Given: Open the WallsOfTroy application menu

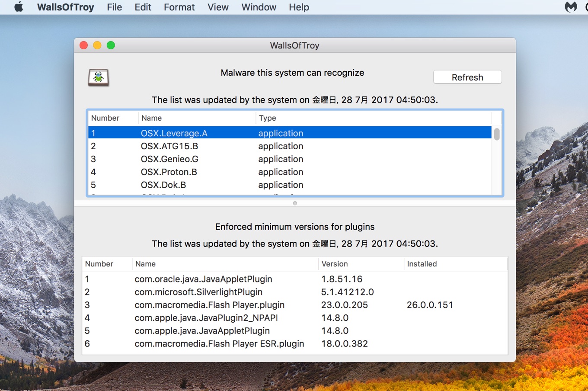Looking at the screenshot, I should [x=65, y=7].
